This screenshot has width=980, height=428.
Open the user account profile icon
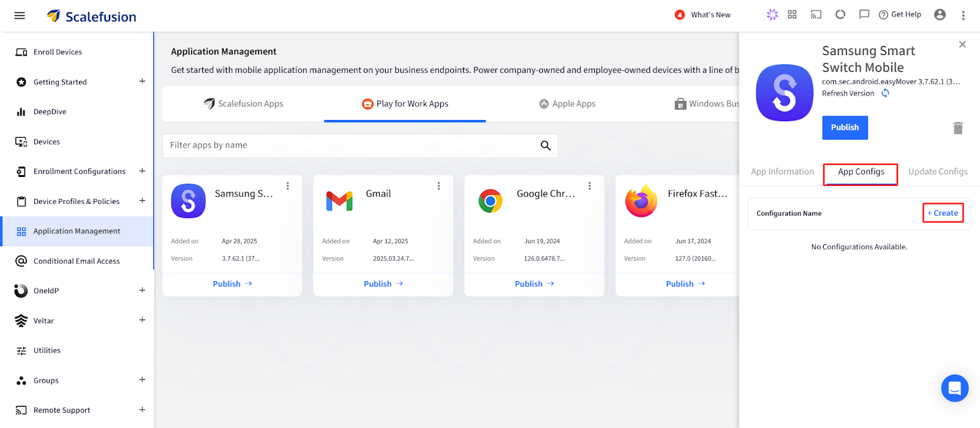tap(940, 15)
